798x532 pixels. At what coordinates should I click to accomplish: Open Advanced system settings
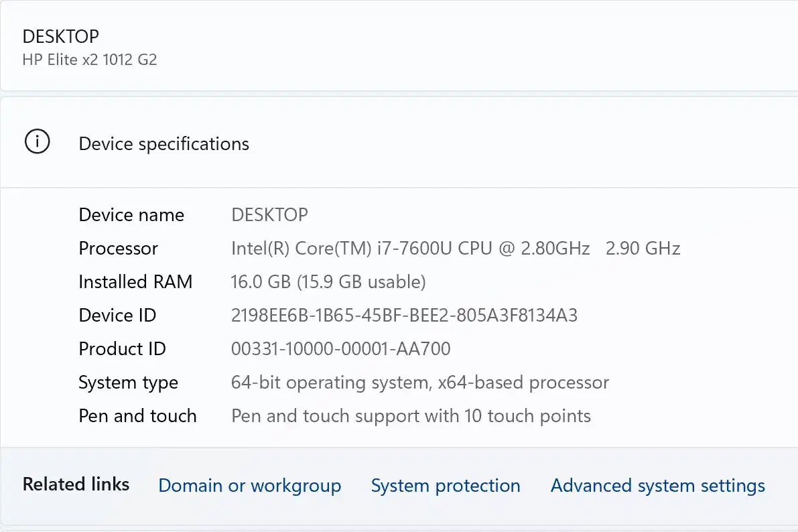pos(657,486)
